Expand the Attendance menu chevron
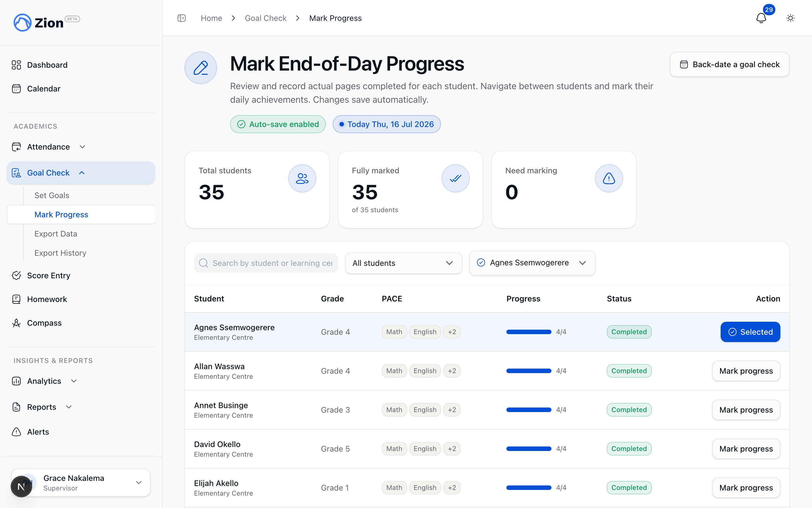The image size is (812, 508). pos(82,147)
